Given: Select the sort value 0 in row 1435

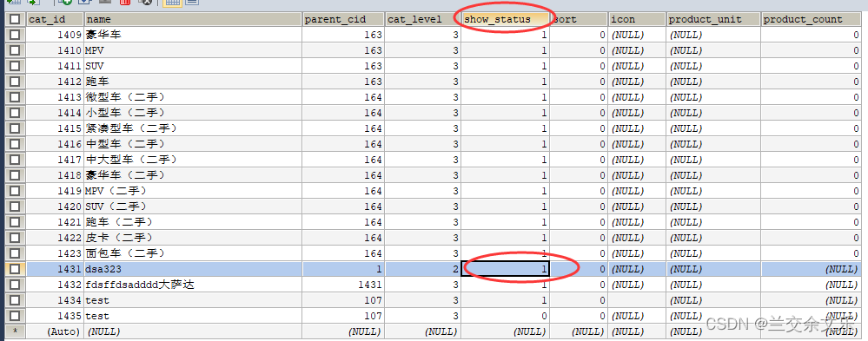Looking at the screenshot, I should point(579,316).
